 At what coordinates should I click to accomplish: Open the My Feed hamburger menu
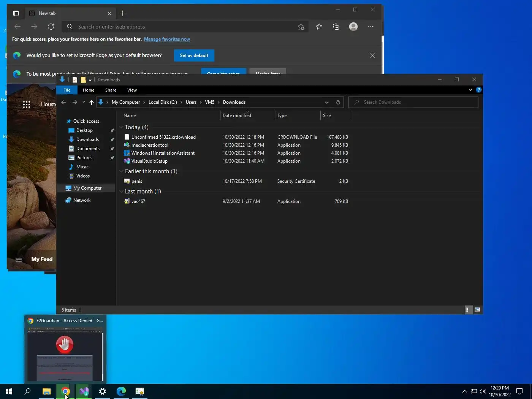pyautogui.click(x=19, y=260)
